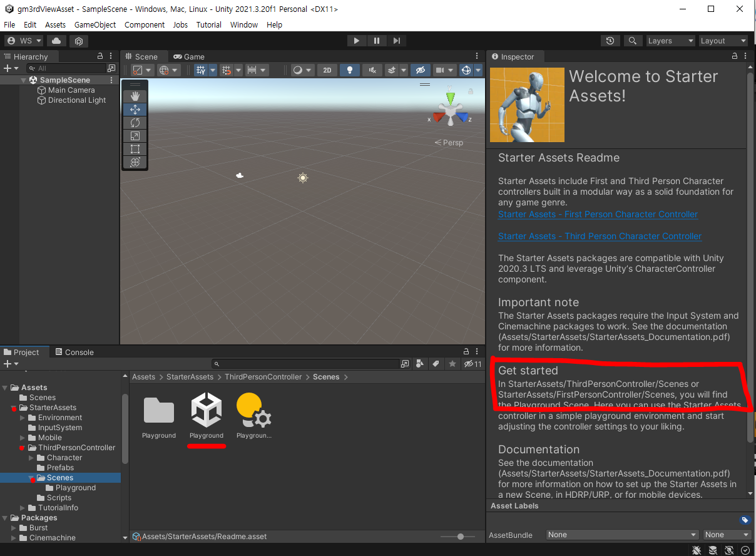The height and width of the screenshot is (556, 756).
Task: Open the Undo History icon
Action: [611, 41]
